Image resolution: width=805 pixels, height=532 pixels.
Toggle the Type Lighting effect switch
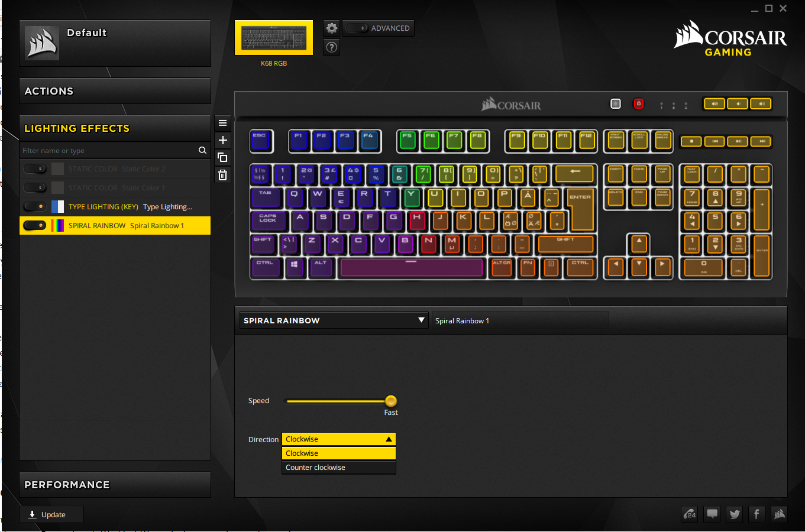(35, 207)
